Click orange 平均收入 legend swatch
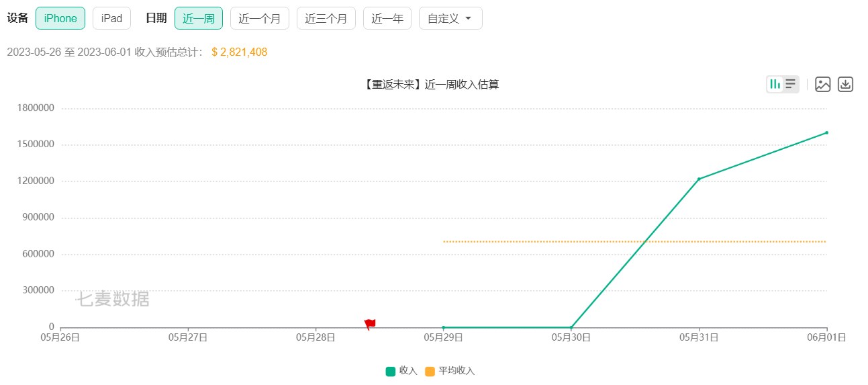Viewport: 868px width, 385px height. (430, 371)
